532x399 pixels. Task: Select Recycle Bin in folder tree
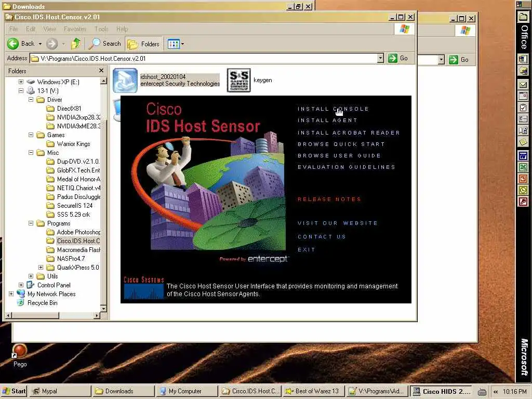point(43,303)
